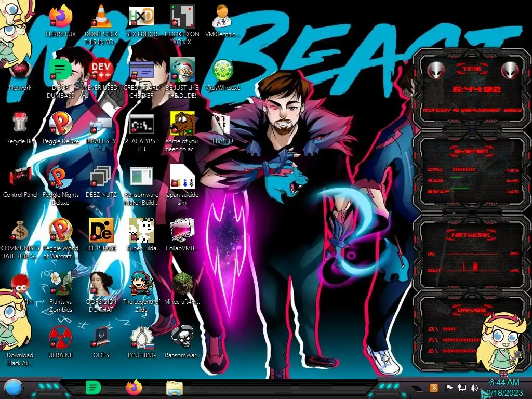Click the DRIVES header in the gadget
The width and height of the screenshot is (532, 399).
471,310
